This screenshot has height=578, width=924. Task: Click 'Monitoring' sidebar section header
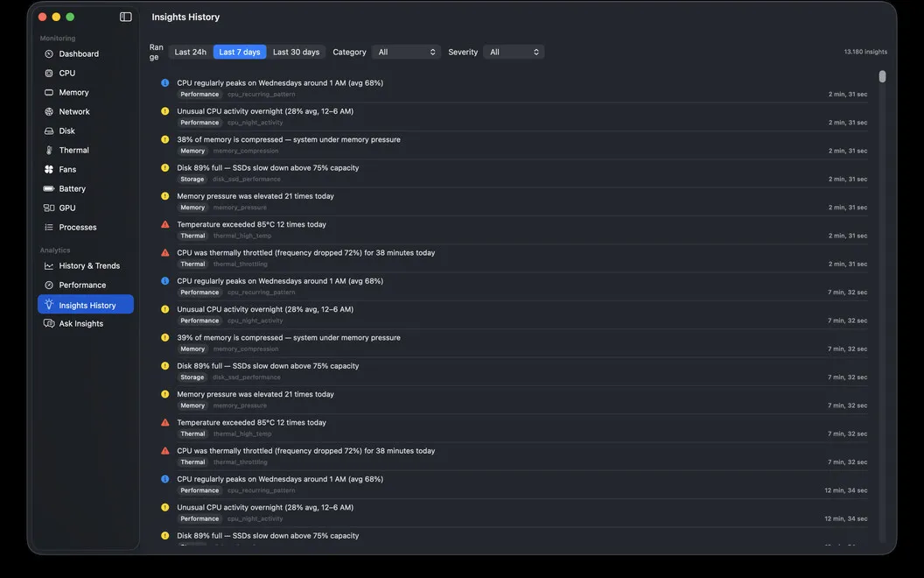click(x=58, y=39)
